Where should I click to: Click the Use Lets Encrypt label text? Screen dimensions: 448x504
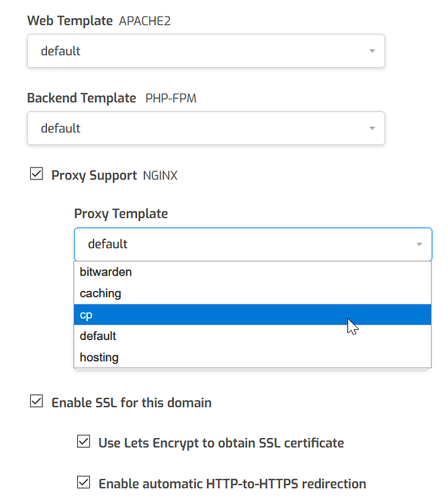tap(221, 443)
